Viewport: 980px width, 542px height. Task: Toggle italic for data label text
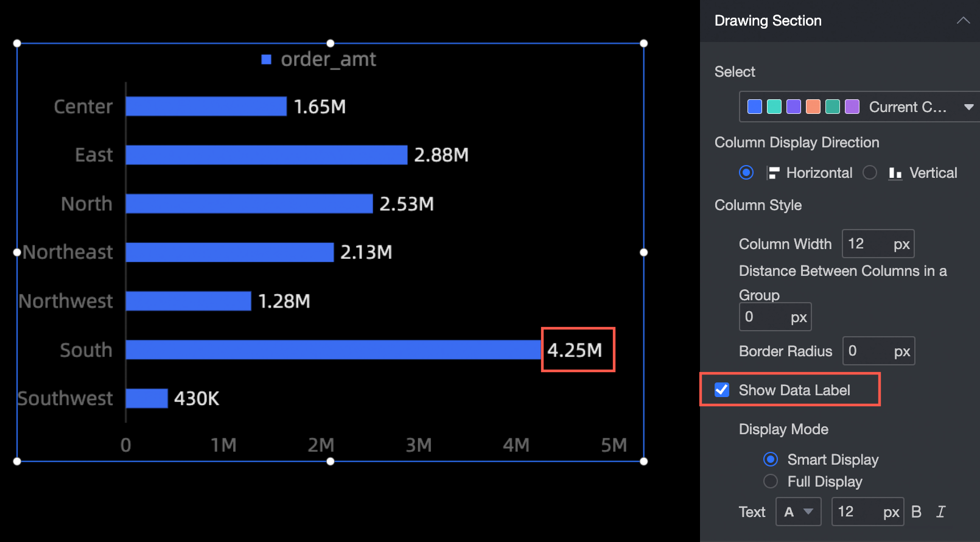click(x=941, y=512)
